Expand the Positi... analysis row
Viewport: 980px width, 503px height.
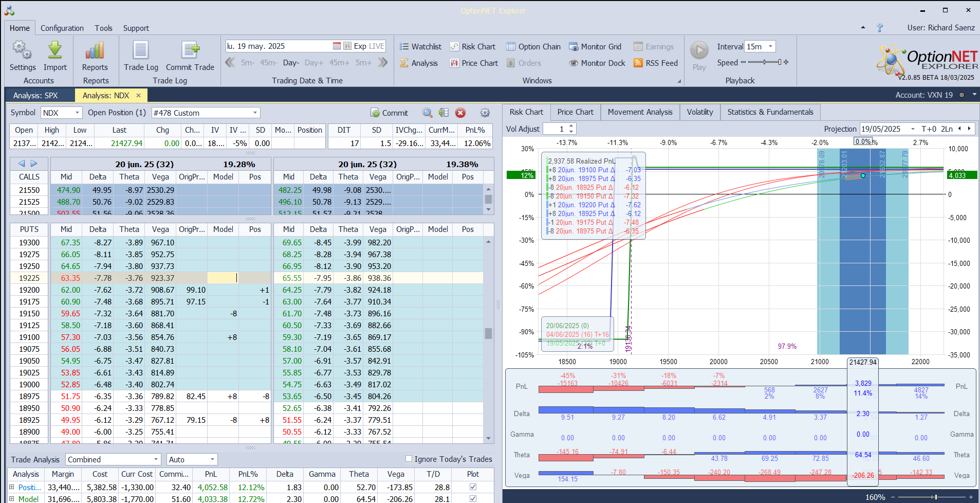12,487
